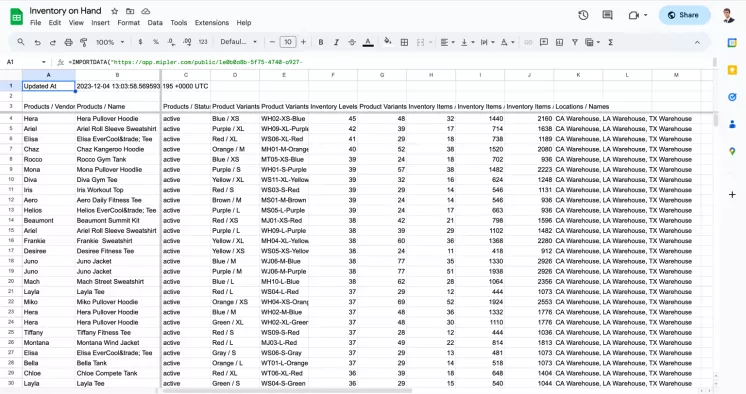Open the text color picker
Screen dimensions: 746x394
(368, 42)
